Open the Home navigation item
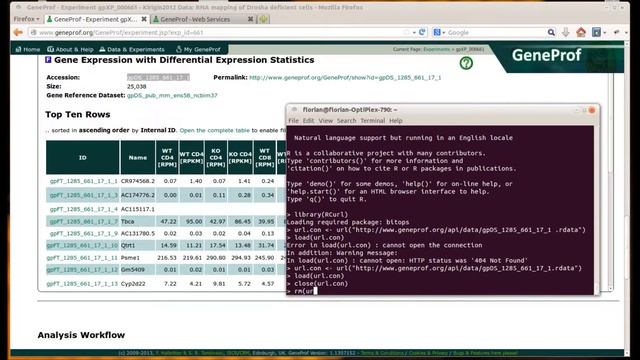 [x=28, y=49]
